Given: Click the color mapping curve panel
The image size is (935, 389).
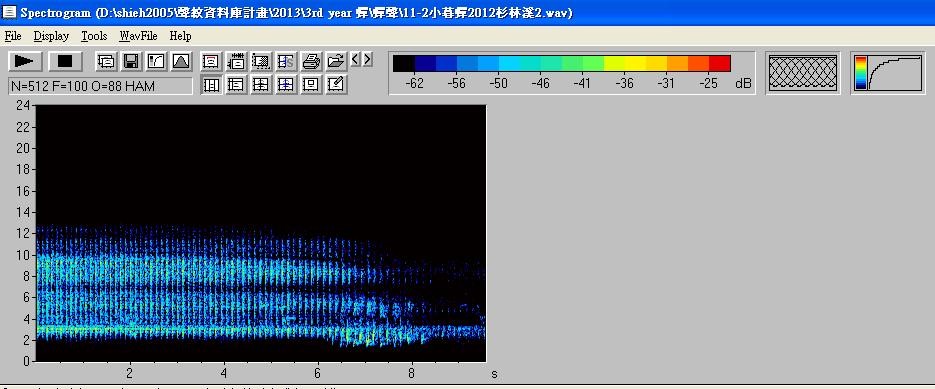Looking at the screenshot, I should coord(888,73).
